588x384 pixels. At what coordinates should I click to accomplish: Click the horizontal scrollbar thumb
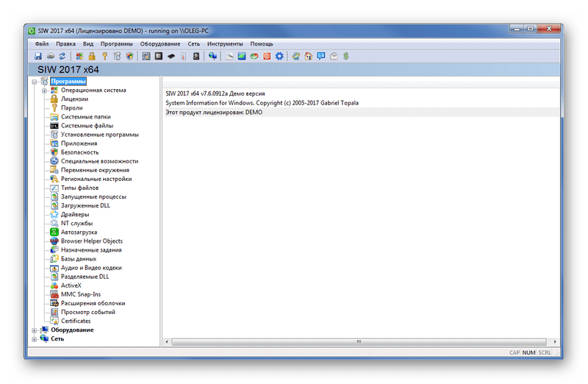359,342
